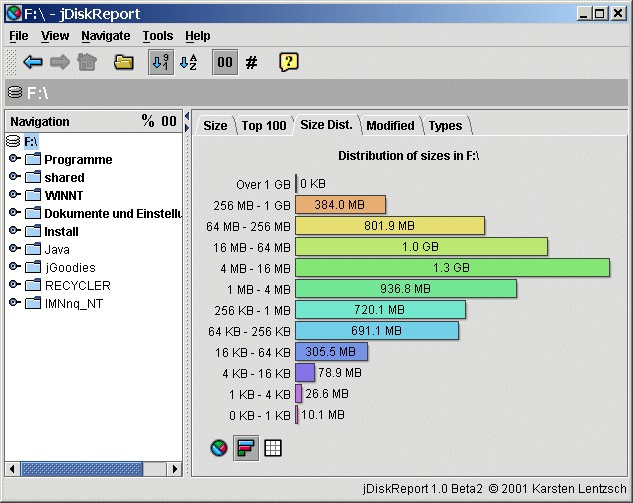Switch to the Modified tab

click(x=390, y=126)
